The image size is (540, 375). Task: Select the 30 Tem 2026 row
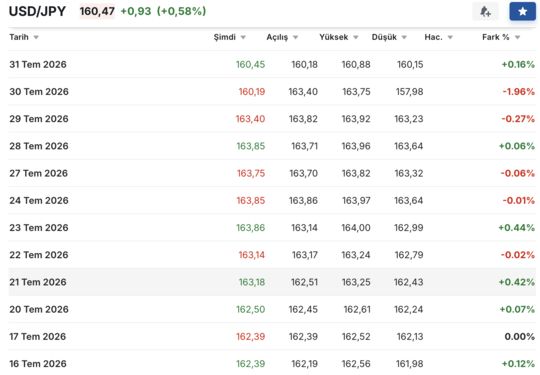pyautogui.click(x=272, y=92)
